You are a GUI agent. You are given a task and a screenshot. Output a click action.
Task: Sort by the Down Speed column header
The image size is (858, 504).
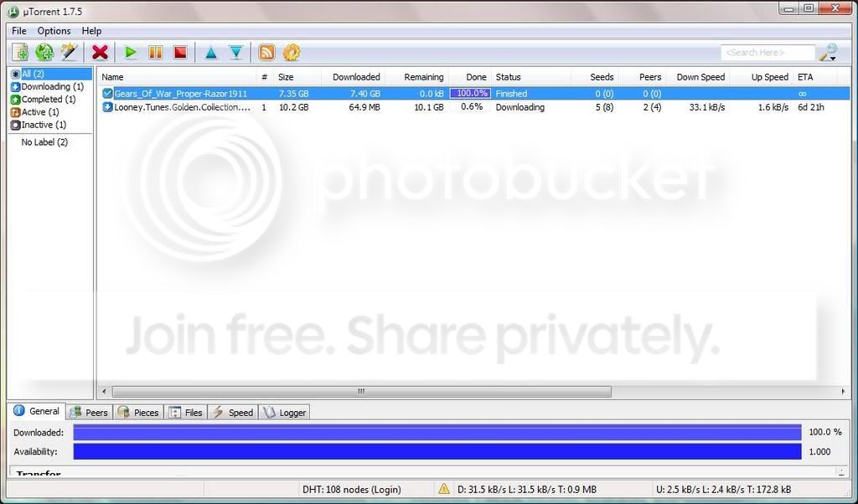pos(698,77)
